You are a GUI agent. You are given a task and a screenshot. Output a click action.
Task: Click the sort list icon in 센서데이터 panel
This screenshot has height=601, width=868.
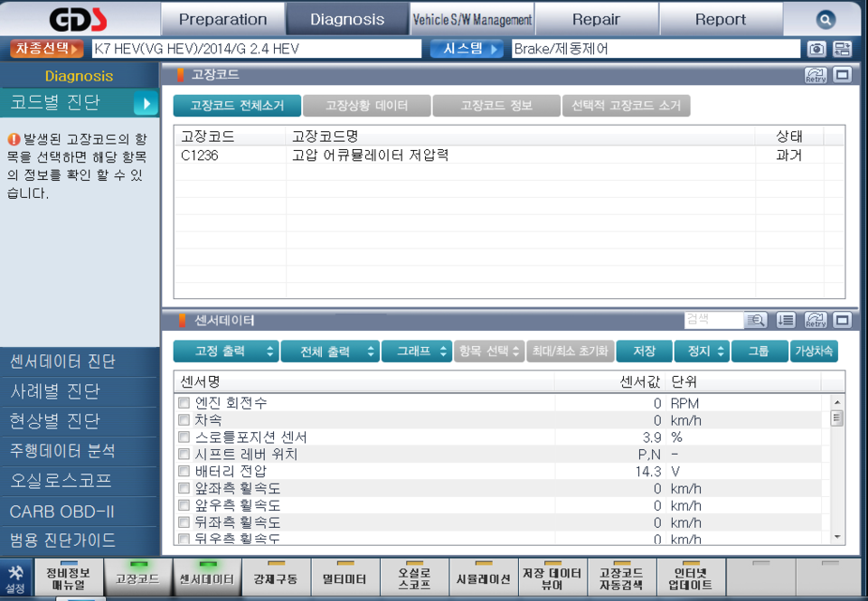786,320
